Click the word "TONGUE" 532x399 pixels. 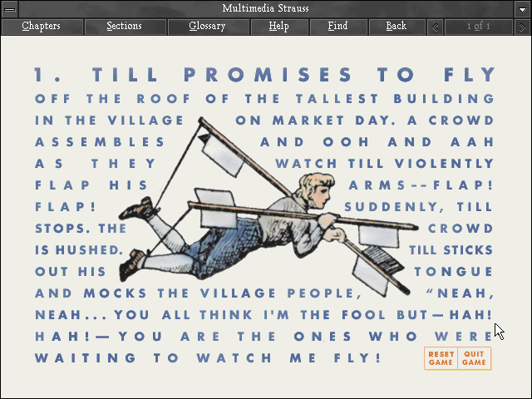pos(454,272)
